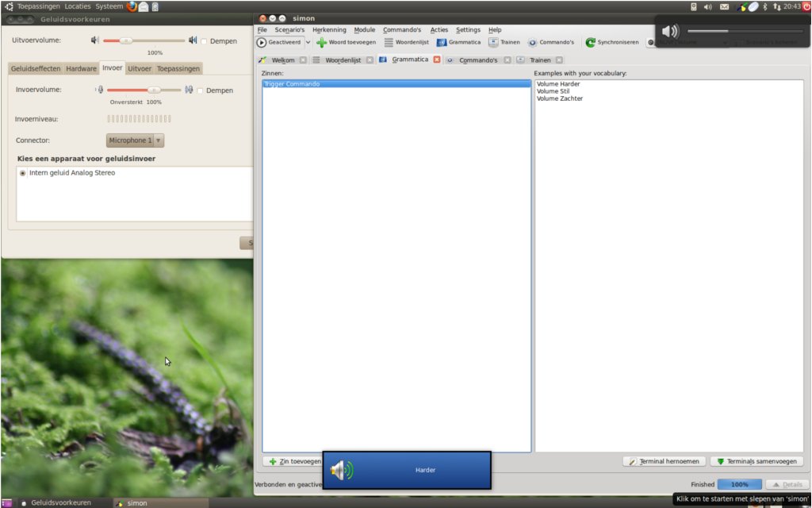Click loud speaker icon beside Uitvoervolume
The height and width of the screenshot is (508, 812).
tap(193, 40)
